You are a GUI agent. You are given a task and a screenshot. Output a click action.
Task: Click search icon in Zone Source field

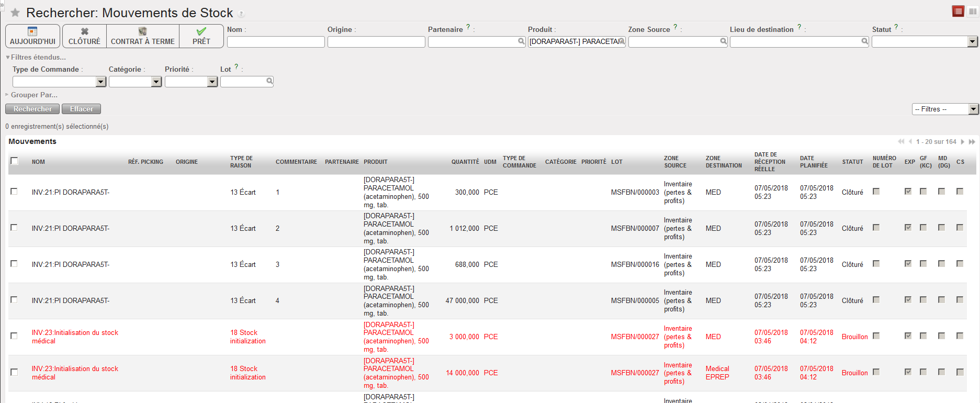pyautogui.click(x=723, y=41)
